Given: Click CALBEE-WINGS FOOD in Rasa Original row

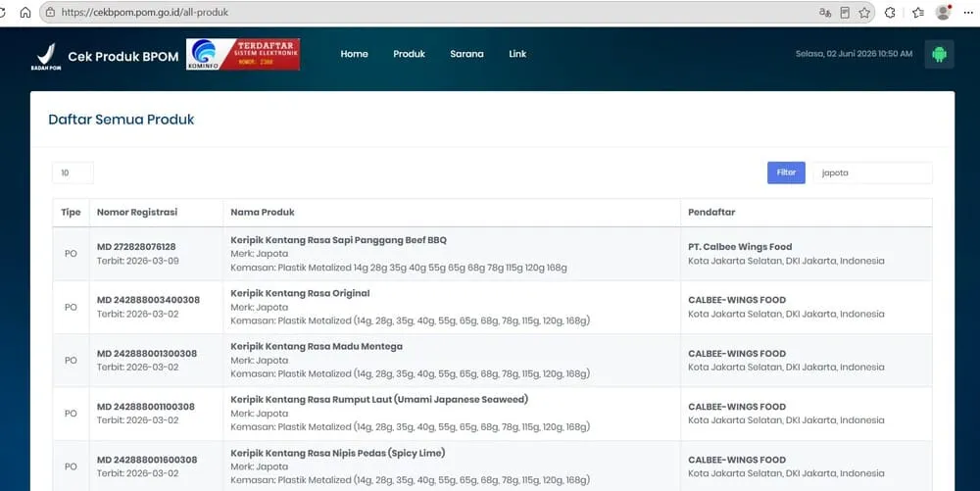Looking at the screenshot, I should click(x=737, y=300).
